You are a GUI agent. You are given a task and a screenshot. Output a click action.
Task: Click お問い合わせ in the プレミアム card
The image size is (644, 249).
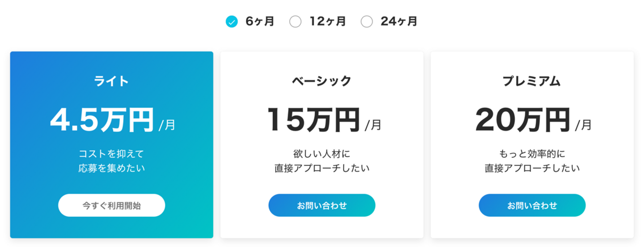tap(532, 206)
